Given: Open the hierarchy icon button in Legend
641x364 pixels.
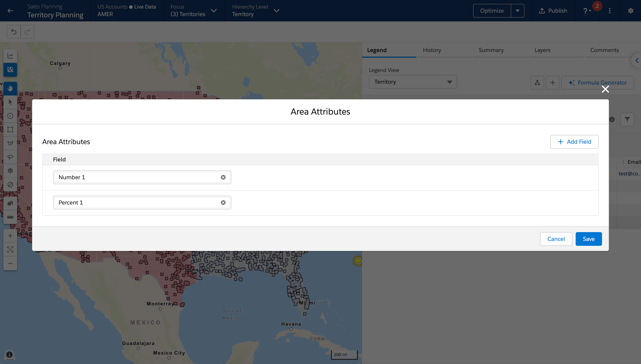Looking at the screenshot, I should [537, 82].
